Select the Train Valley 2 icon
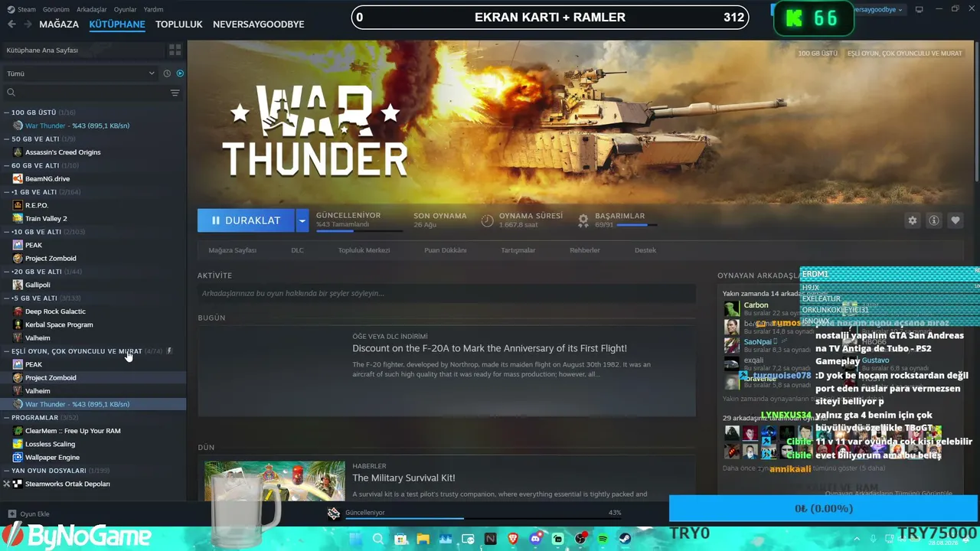This screenshot has height=551, width=980. point(18,218)
